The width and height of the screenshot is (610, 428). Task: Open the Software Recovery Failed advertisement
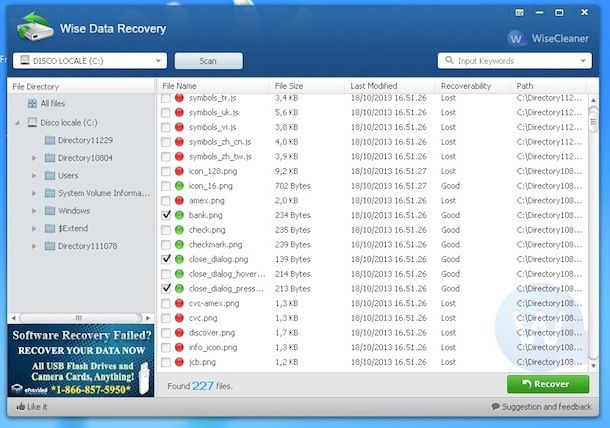click(81, 361)
